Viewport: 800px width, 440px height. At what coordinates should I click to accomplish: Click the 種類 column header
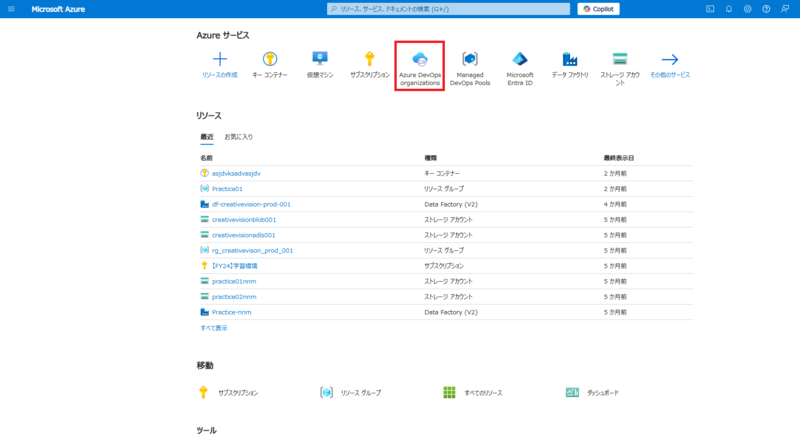(431, 158)
